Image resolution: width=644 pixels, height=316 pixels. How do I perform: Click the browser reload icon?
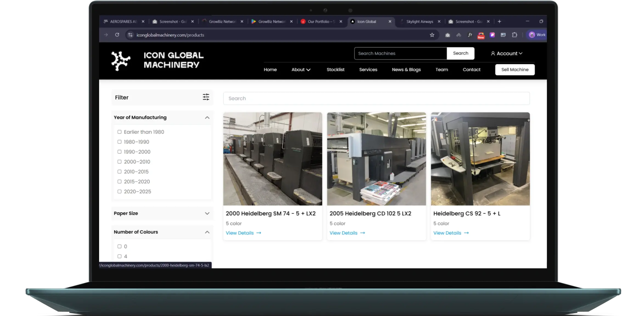click(117, 35)
